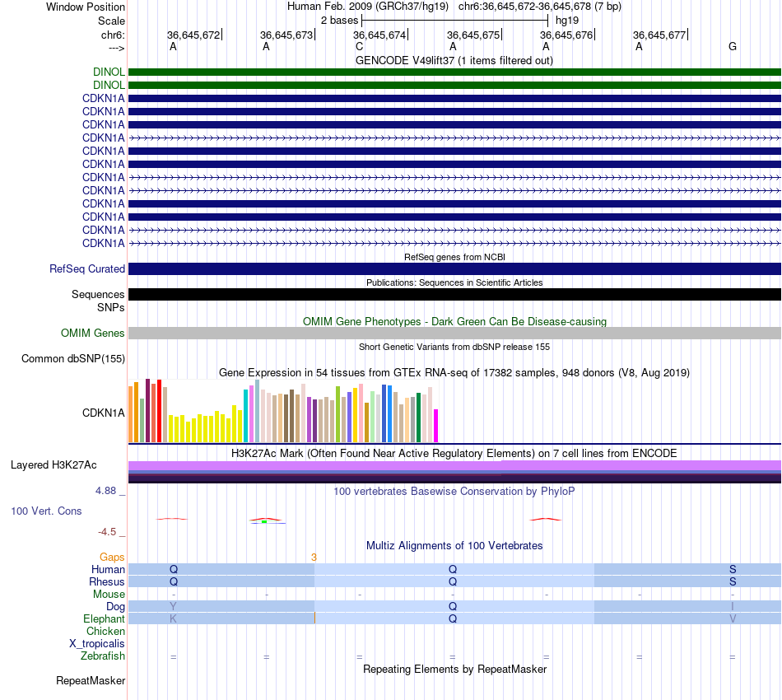
Task: Select the chr6: ruler label
Action: point(114,35)
